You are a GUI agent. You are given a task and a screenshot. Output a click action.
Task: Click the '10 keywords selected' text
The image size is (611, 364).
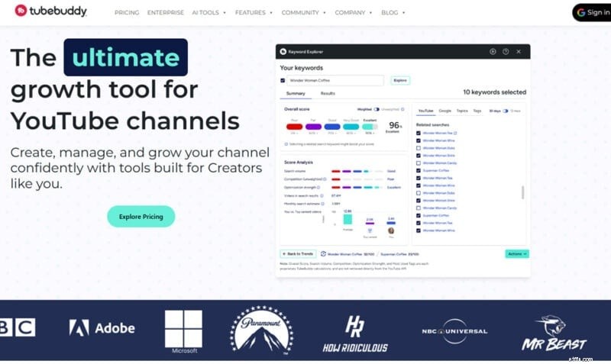(494, 92)
